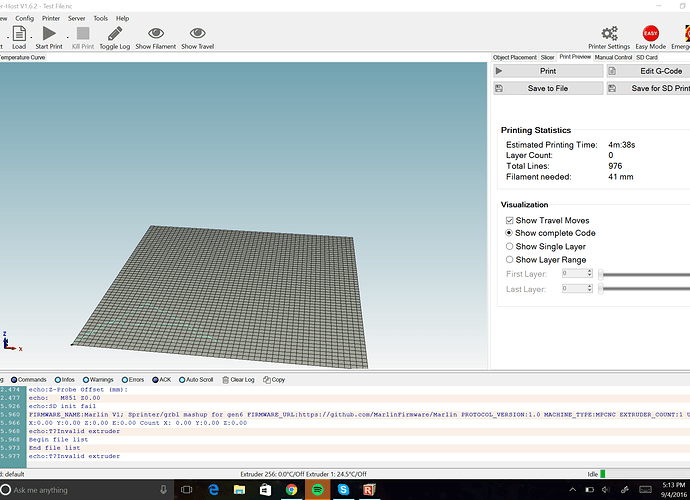The image size is (690, 500).
Task: Click the Last Layer slider handle
Action: (601, 289)
